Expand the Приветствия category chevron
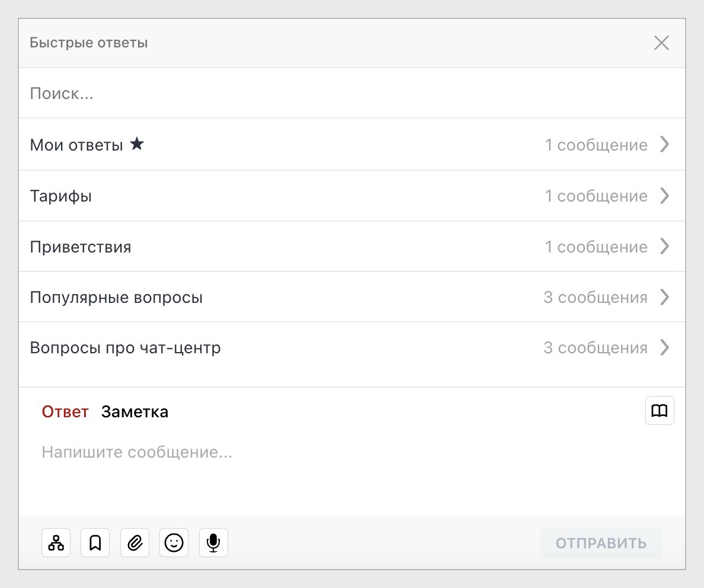This screenshot has width=704, height=588. [665, 246]
